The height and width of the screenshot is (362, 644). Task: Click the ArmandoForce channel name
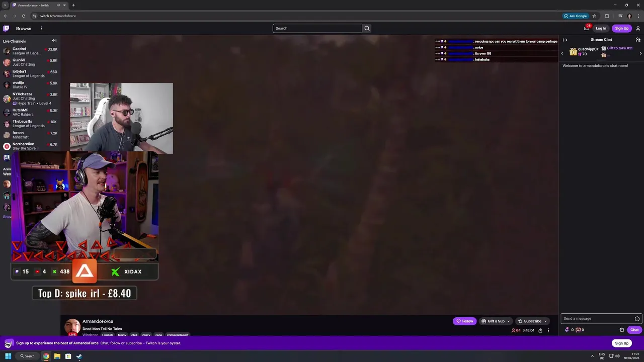pyautogui.click(x=98, y=321)
